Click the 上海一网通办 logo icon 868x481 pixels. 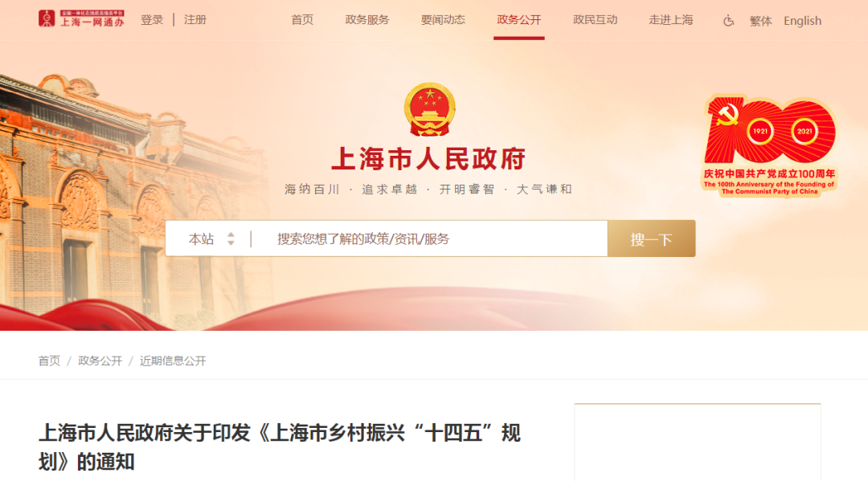point(81,18)
